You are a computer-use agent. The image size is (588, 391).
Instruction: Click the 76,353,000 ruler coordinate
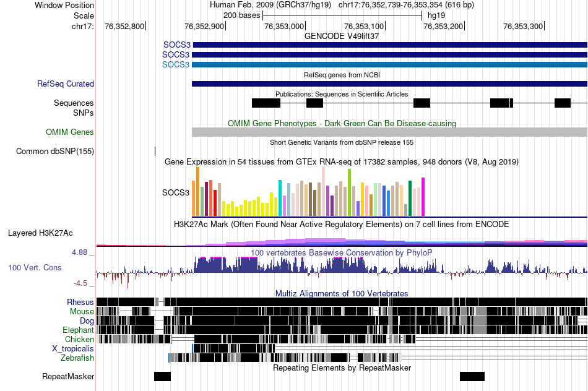[284, 26]
